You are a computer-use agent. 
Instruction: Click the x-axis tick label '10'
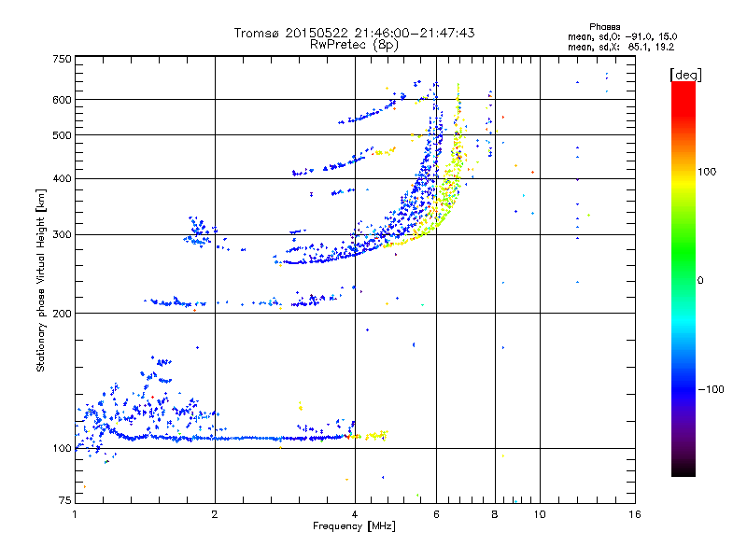point(540,514)
